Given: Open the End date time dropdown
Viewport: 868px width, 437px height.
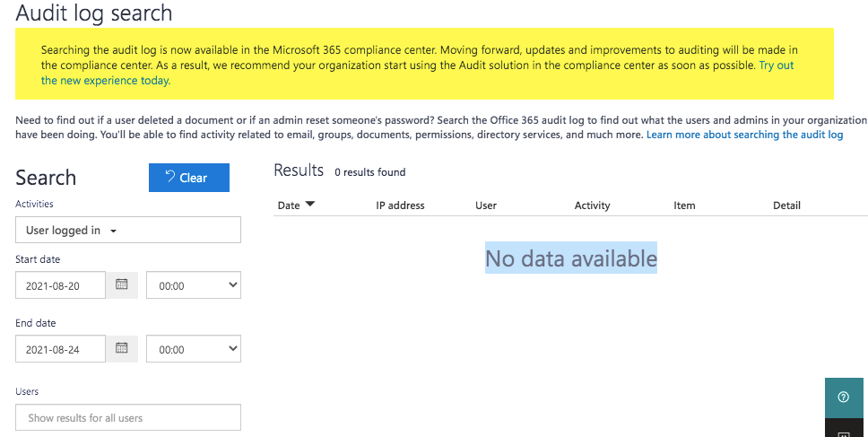Looking at the screenshot, I should coord(194,349).
